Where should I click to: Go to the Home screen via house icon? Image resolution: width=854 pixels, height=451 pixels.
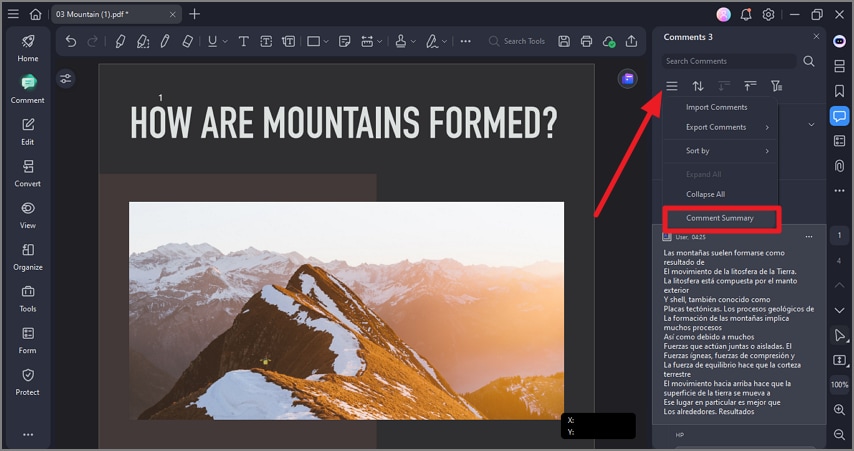click(35, 14)
